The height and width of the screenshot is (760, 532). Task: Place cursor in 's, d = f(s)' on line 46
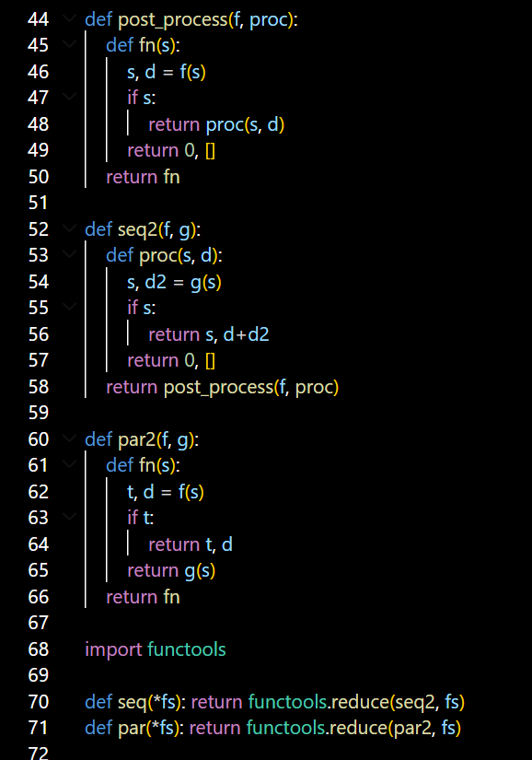(167, 72)
